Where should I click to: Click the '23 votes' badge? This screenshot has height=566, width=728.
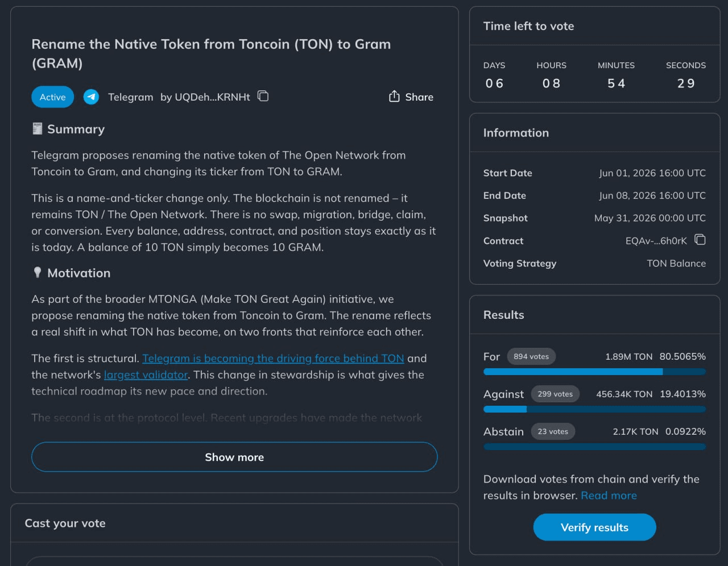[553, 431]
